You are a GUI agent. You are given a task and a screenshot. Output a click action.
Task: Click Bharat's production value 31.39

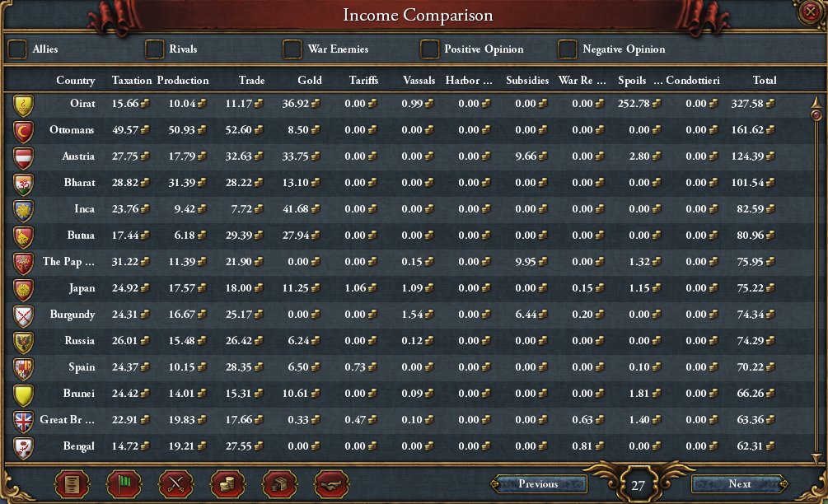181,183
